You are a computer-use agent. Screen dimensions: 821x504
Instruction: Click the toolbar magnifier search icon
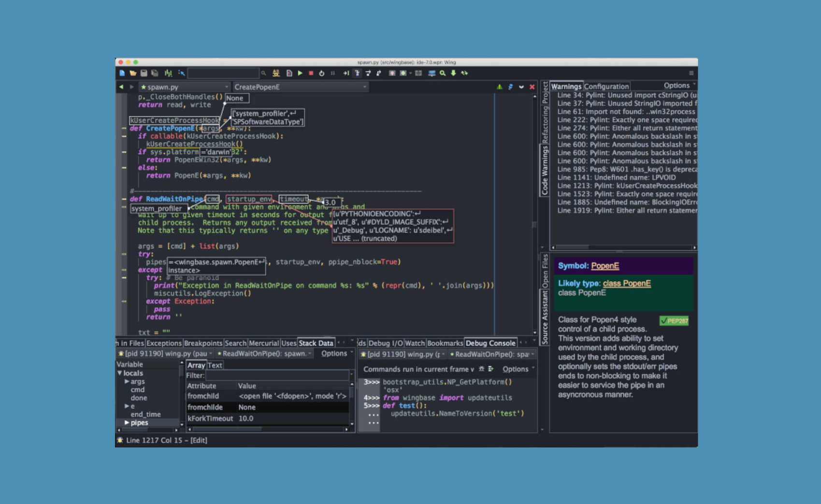pyautogui.click(x=443, y=73)
